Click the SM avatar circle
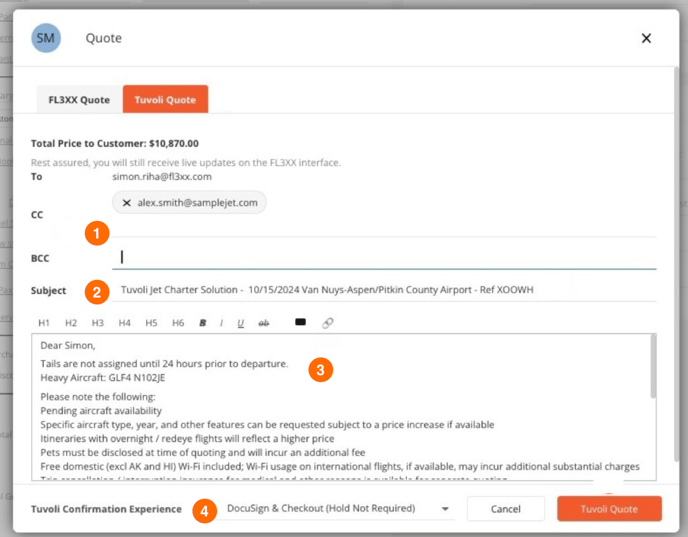This screenshot has width=688, height=537. click(46, 38)
